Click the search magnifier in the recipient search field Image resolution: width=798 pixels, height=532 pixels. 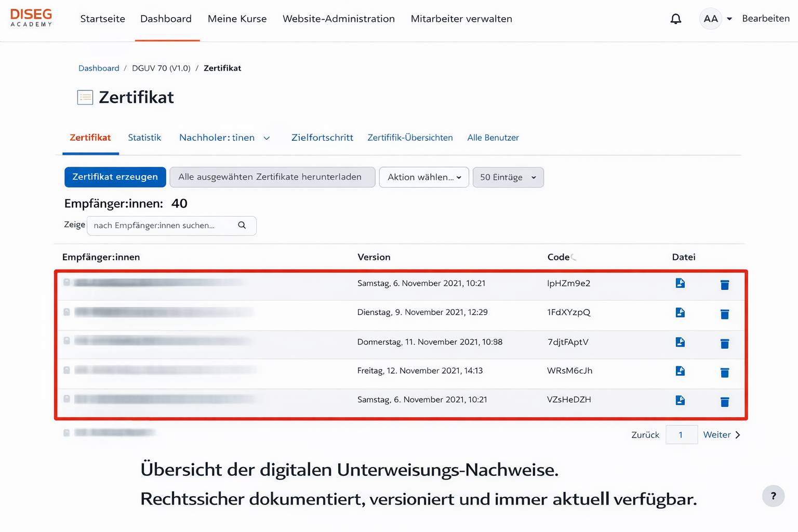[x=242, y=225]
